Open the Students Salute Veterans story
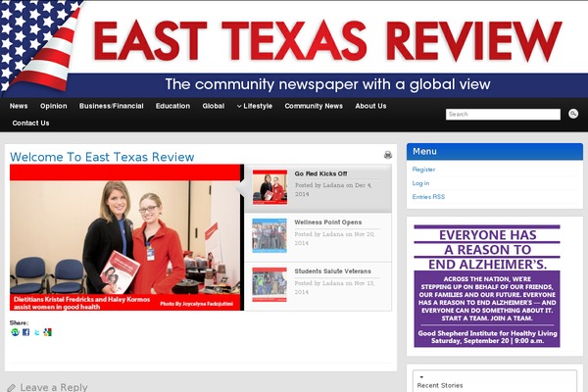Image resolution: width=588 pixels, height=392 pixels. pyautogui.click(x=332, y=270)
